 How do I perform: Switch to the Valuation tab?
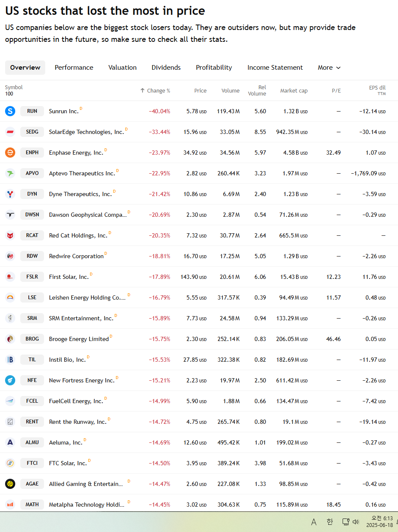(x=122, y=68)
